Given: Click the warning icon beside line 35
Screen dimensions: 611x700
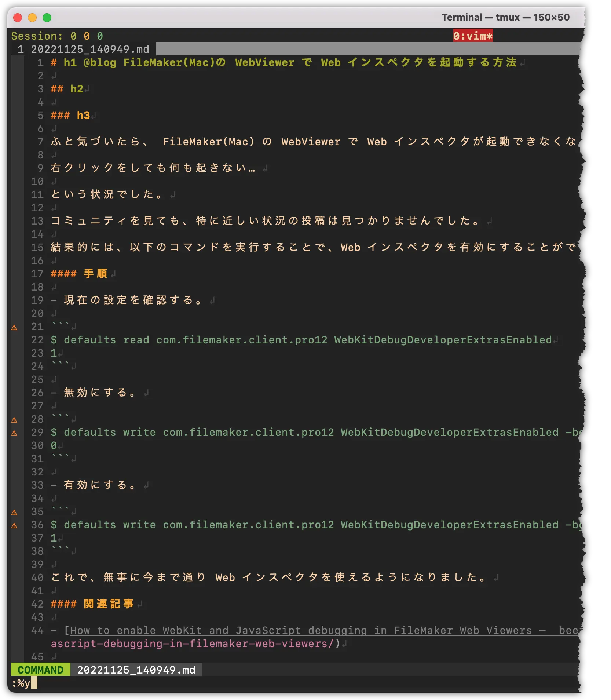Looking at the screenshot, I should pos(15,512).
